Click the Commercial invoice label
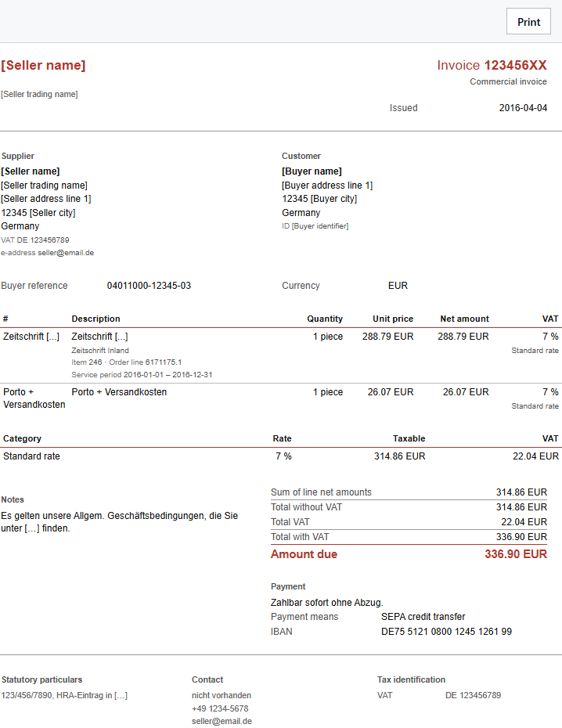Image resolution: width=562 pixels, height=728 pixels. pyautogui.click(x=508, y=81)
